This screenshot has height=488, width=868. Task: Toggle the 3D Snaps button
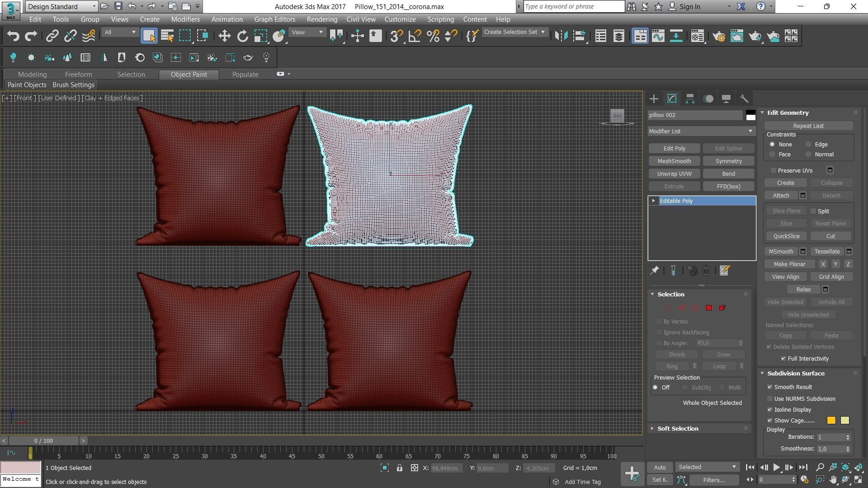(396, 36)
